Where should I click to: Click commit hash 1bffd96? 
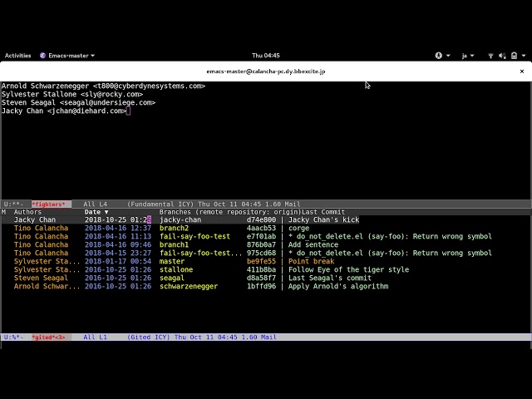(x=261, y=286)
